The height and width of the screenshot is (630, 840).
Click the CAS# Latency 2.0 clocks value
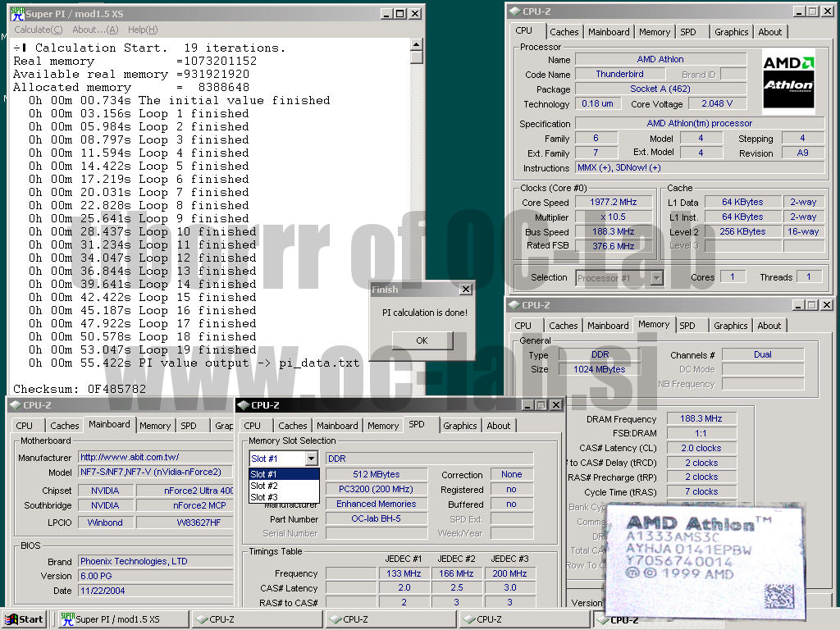(x=701, y=448)
